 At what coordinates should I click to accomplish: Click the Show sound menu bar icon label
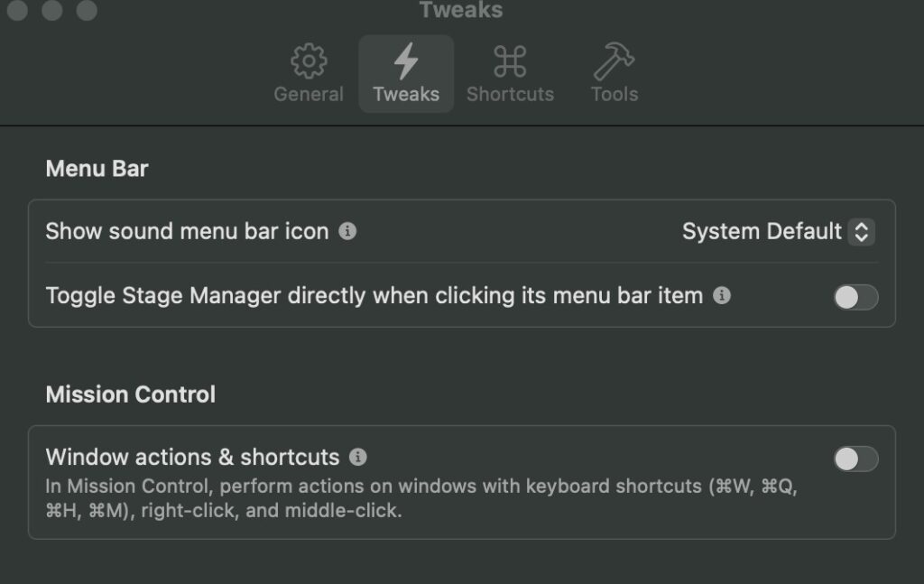[188, 231]
